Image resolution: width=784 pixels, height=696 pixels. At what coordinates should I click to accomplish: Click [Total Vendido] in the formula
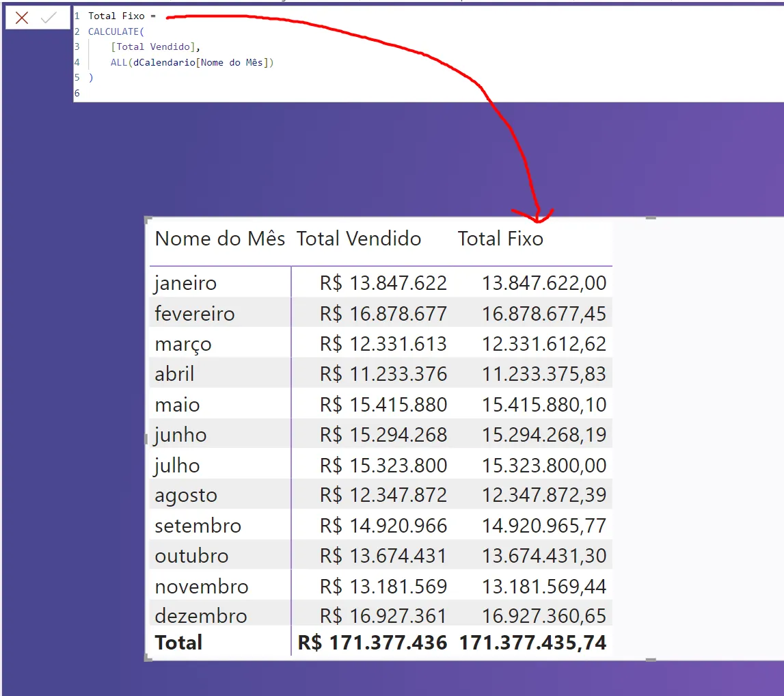point(155,47)
